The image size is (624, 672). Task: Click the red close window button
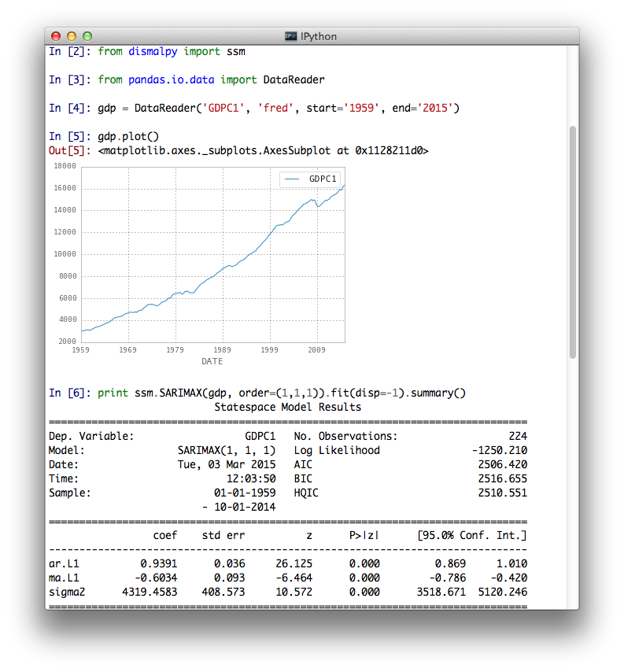(x=56, y=36)
